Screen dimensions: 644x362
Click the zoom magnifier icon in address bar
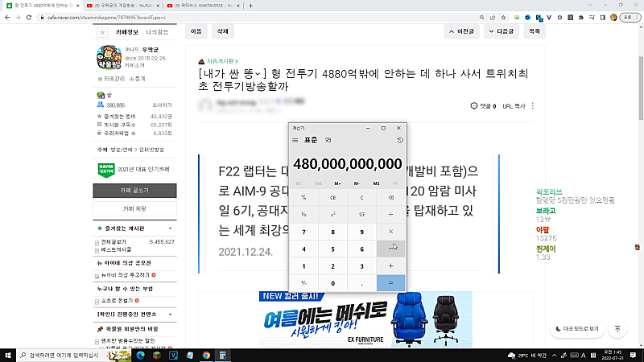[481, 18]
